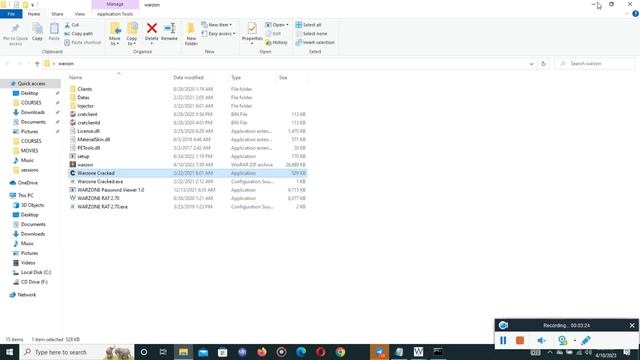Select the Clients folder row
The height and width of the screenshot is (360, 640).
click(x=188, y=89)
